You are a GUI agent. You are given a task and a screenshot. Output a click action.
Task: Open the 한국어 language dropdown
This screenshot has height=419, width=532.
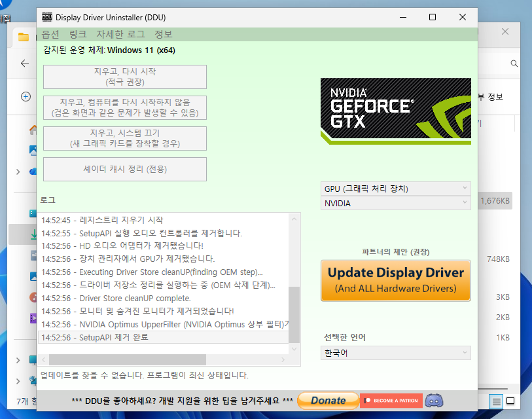[x=396, y=353]
